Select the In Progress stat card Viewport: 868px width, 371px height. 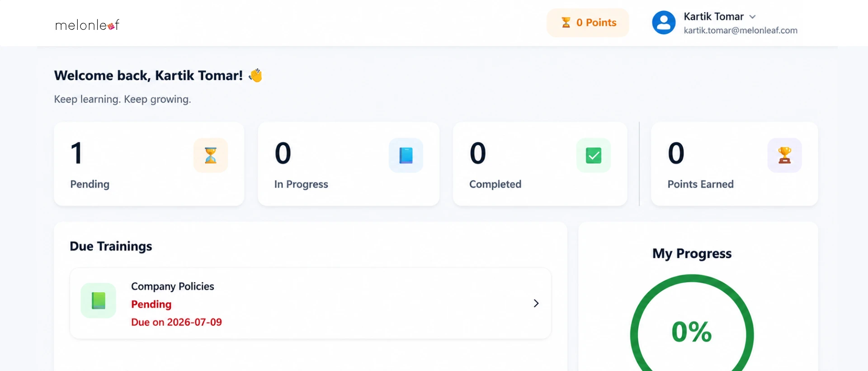(349, 164)
